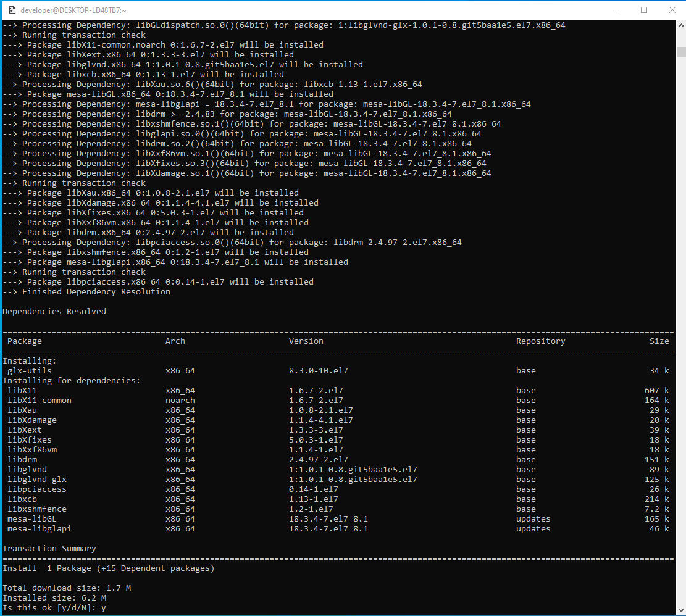Viewport: 686px width, 616px height.
Task: Click the scroll down arrow
Action: coord(680,610)
